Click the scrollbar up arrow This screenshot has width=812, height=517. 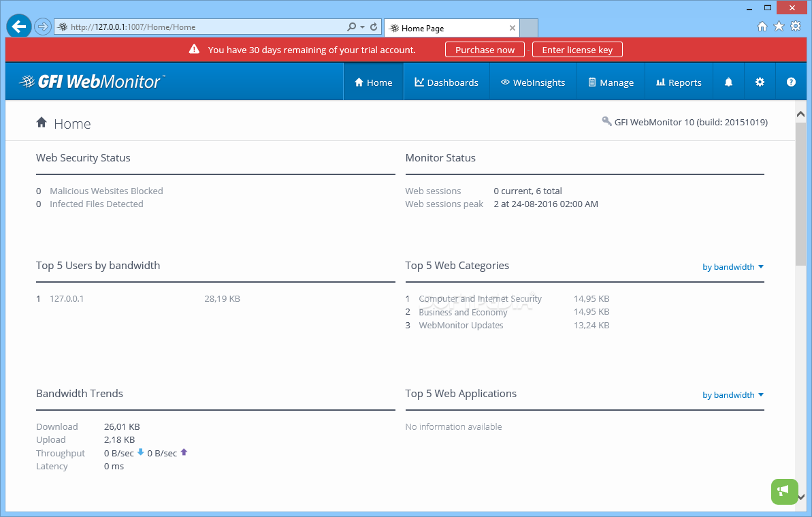point(800,114)
